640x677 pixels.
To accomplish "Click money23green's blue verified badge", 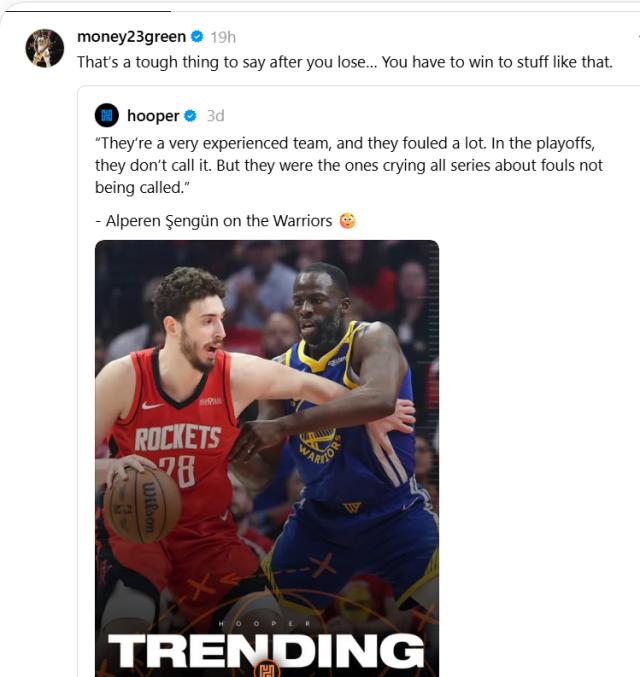I will coord(197,37).
